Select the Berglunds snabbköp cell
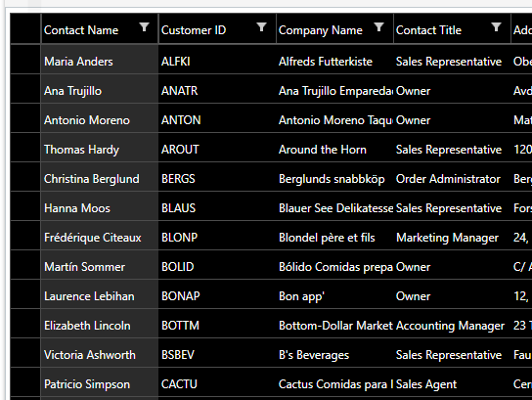Image resolution: width=532 pixels, height=400 pixels. click(334, 177)
